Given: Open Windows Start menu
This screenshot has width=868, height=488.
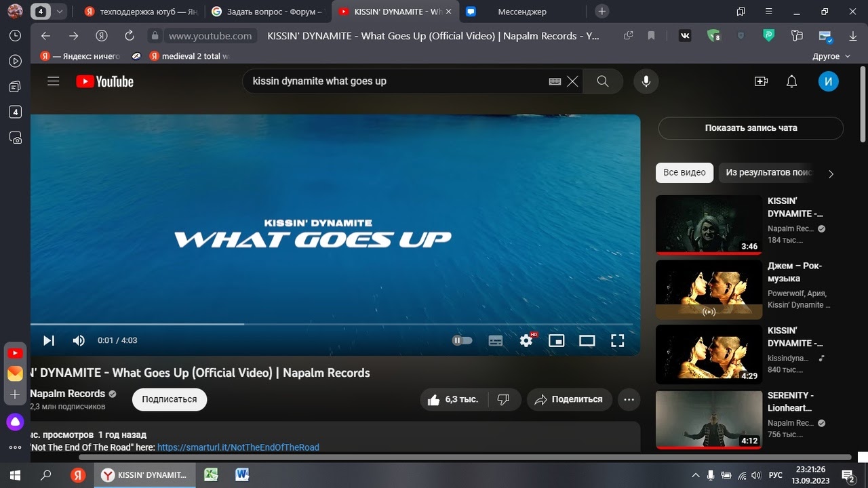Looking at the screenshot, I should 15,475.
